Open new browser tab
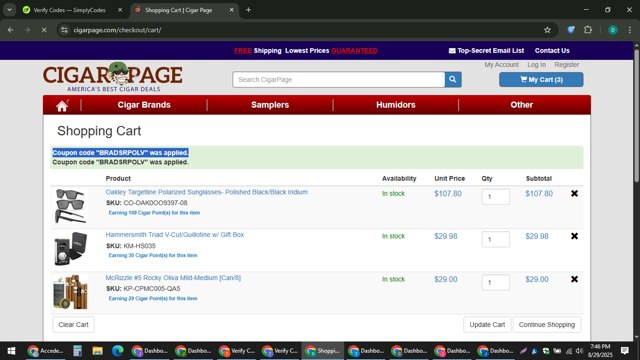The width and height of the screenshot is (640, 360). [x=248, y=10]
